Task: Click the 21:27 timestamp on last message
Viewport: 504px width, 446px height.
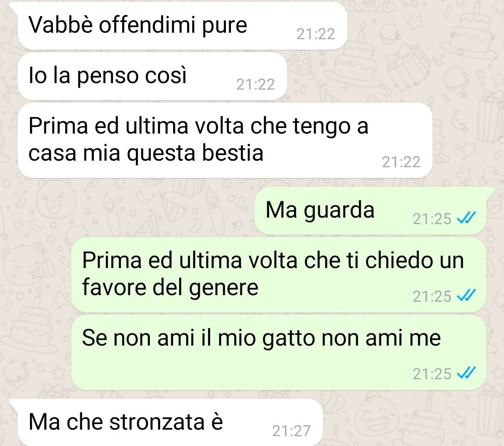Action: point(291,431)
